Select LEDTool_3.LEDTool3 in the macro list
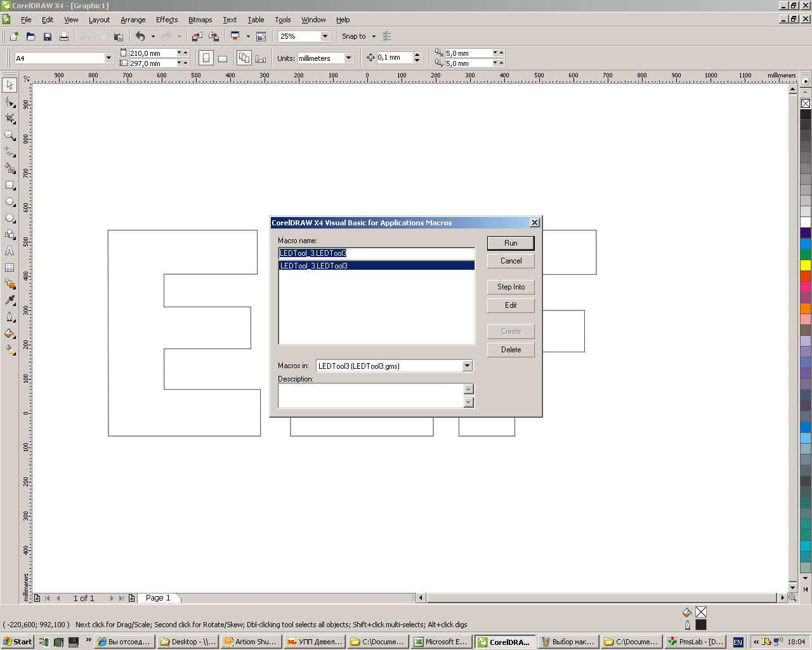This screenshot has width=812, height=650. coord(377,266)
